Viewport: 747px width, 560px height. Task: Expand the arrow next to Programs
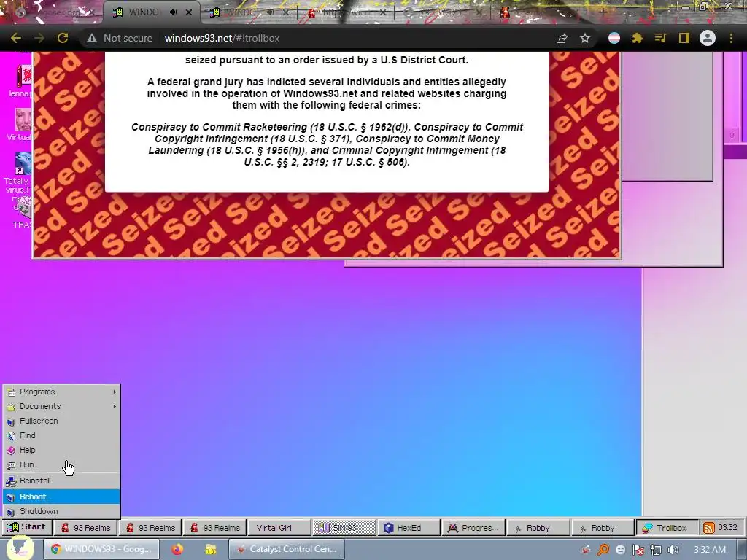click(x=115, y=392)
